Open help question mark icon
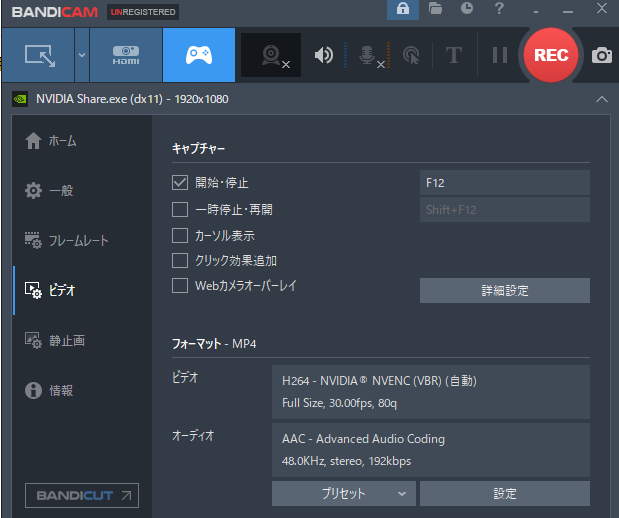 499,8
